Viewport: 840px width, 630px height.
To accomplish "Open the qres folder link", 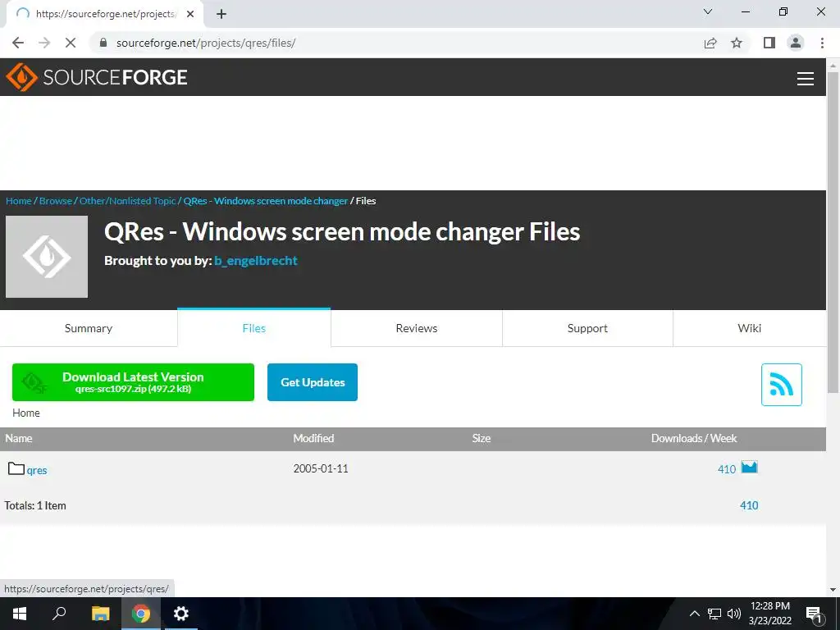I will pyautogui.click(x=37, y=470).
